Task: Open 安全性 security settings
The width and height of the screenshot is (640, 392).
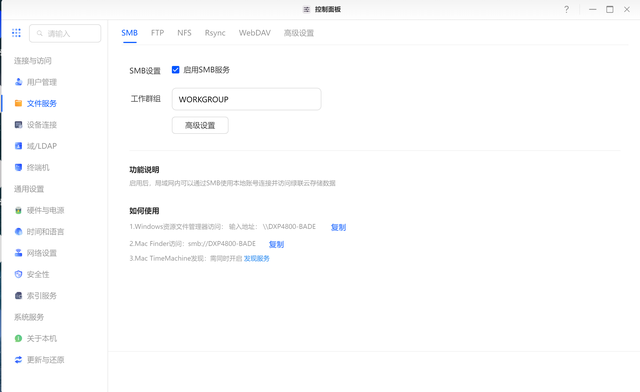Action: (x=32, y=274)
